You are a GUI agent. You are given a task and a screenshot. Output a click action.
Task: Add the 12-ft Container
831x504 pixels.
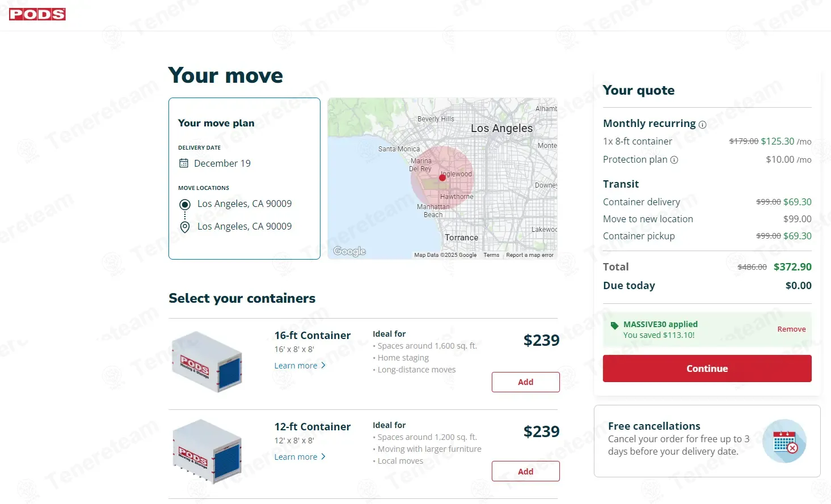tap(525, 472)
